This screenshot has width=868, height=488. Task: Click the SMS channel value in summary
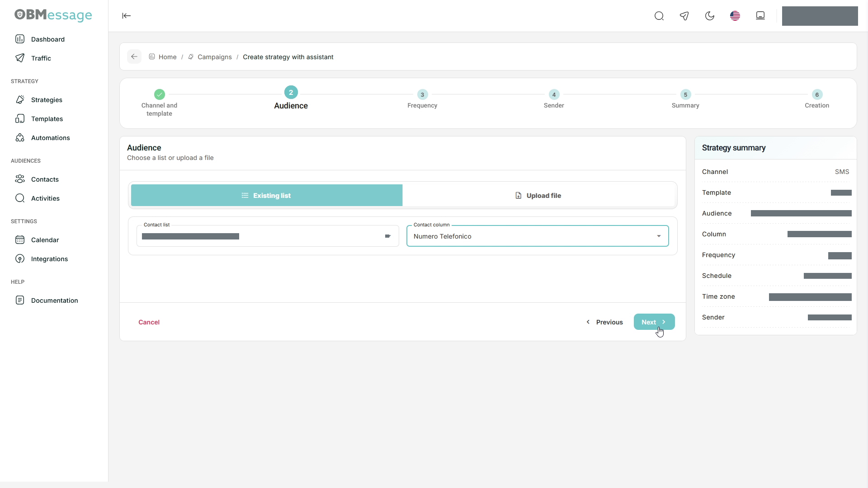pos(842,172)
